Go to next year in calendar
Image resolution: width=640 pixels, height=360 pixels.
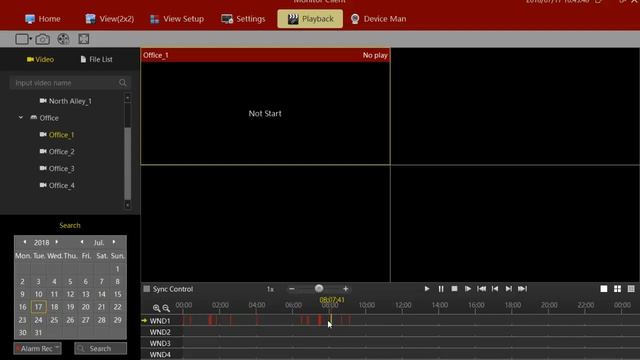coord(57,242)
